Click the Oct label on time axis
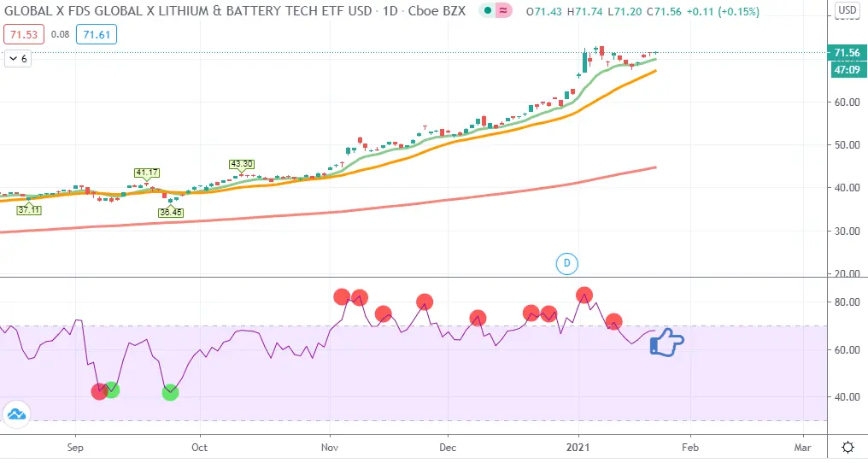This screenshot has width=868, height=463. point(199,448)
